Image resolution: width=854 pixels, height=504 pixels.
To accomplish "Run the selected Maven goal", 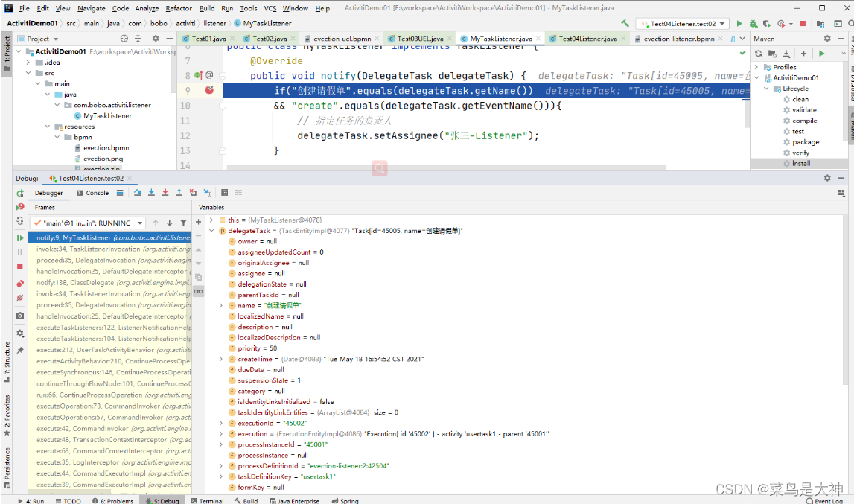I will (821, 54).
